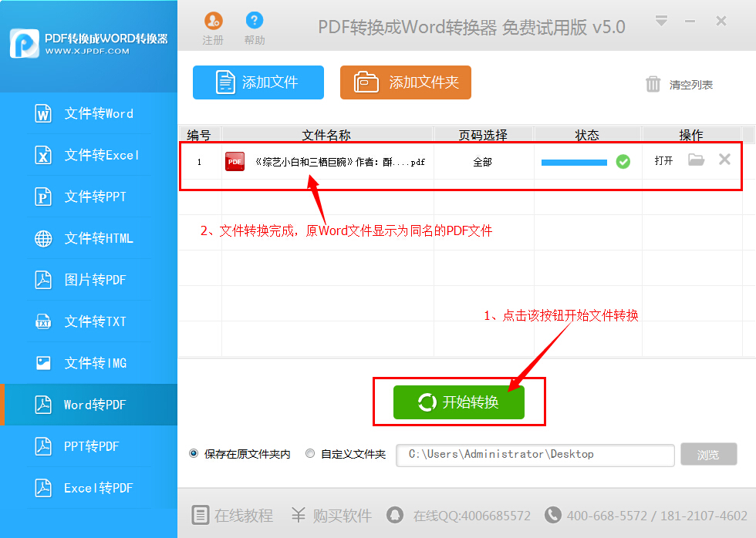Open the 购买软件 link
This screenshot has height=538, width=756.
click(343, 516)
